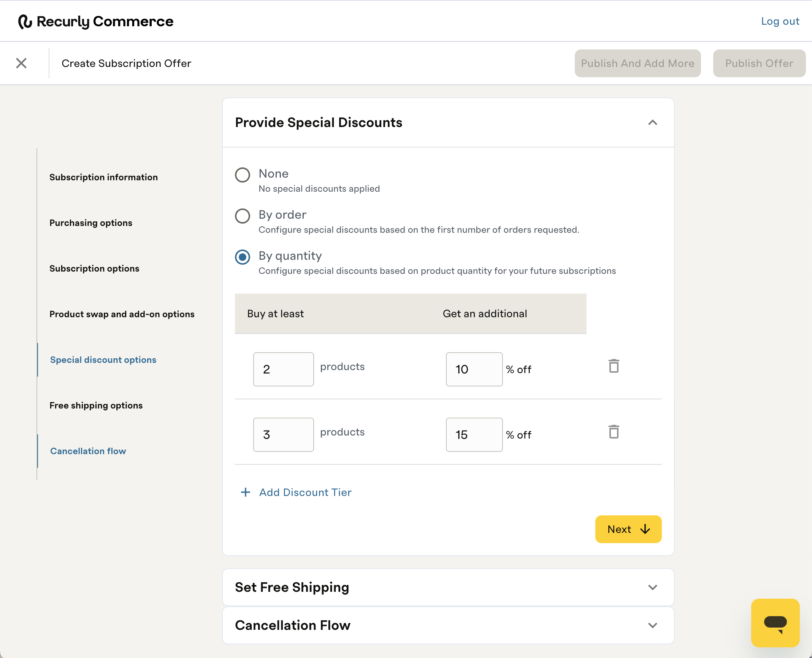Select the By quantity radio option
Viewport: 812px width, 658px height.
point(243,257)
